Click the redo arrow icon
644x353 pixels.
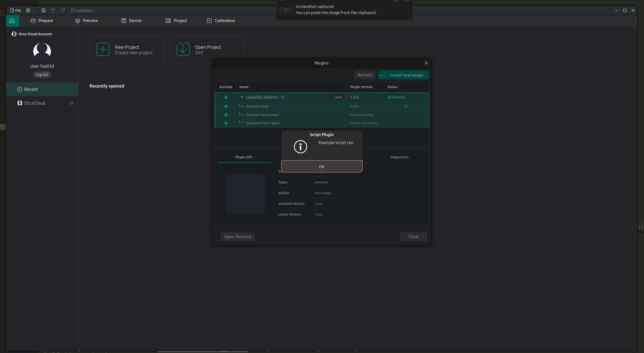(x=63, y=10)
